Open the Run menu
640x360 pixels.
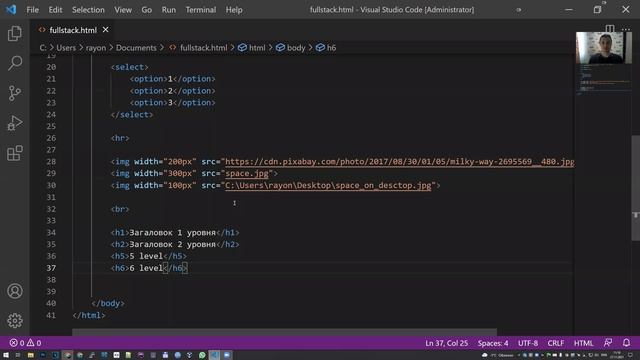(169, 9)
